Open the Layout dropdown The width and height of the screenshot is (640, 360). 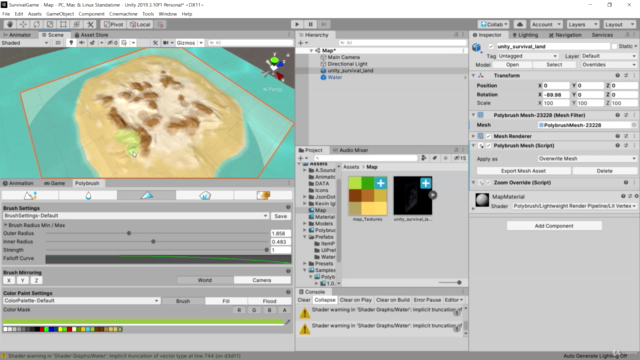click(x=619, y=24)
